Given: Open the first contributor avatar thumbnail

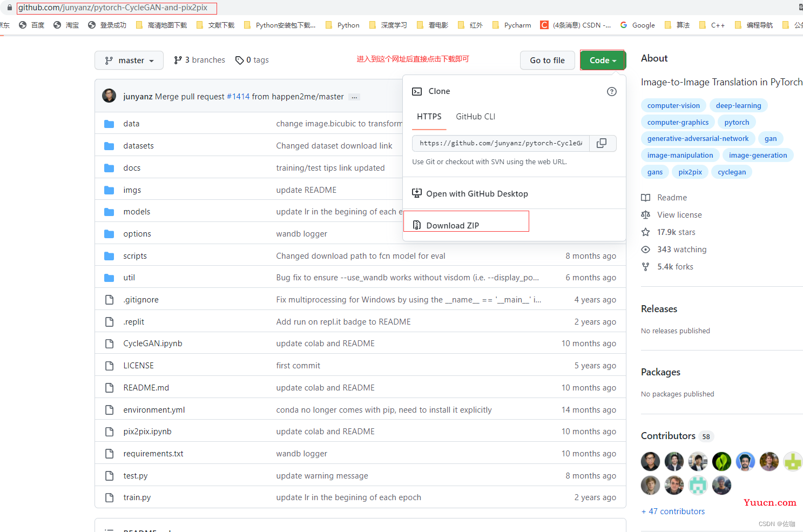Looking at the screenshot, I should [x=650, y=462].
